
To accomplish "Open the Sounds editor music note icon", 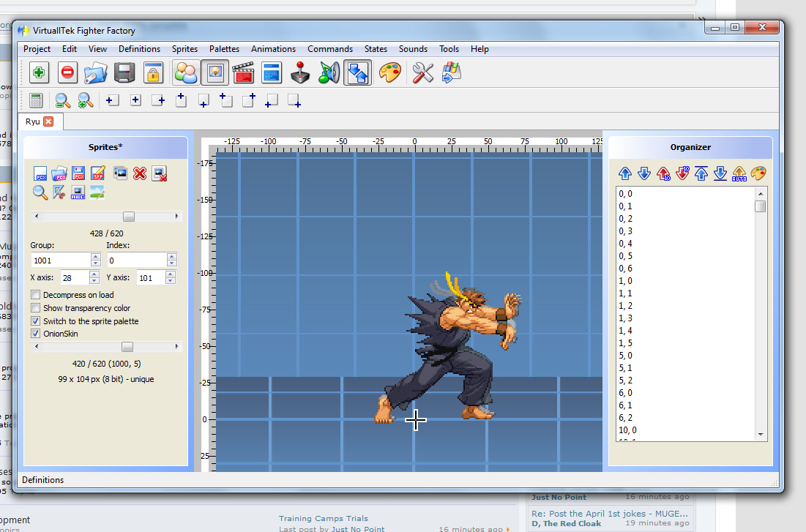I will coord(329,72).
